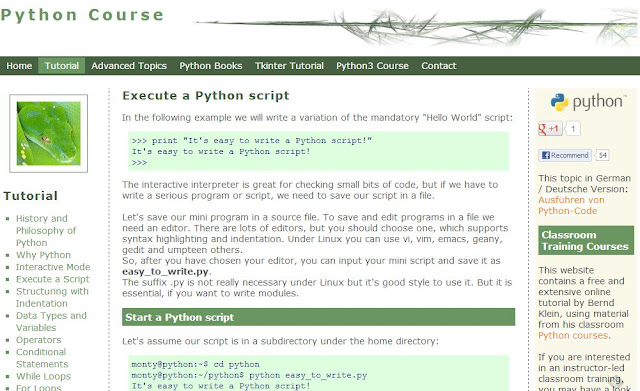Click the Start a Python script heading
The height and width of the screenshot is (391, 640).
click(x=318, y=317)
